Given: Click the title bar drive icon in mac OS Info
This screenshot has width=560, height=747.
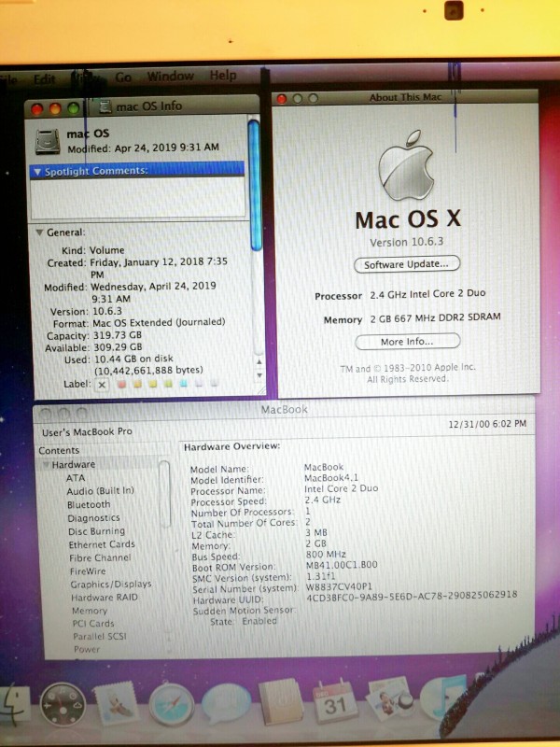Looking at the screenshot, I should point(105,106).
